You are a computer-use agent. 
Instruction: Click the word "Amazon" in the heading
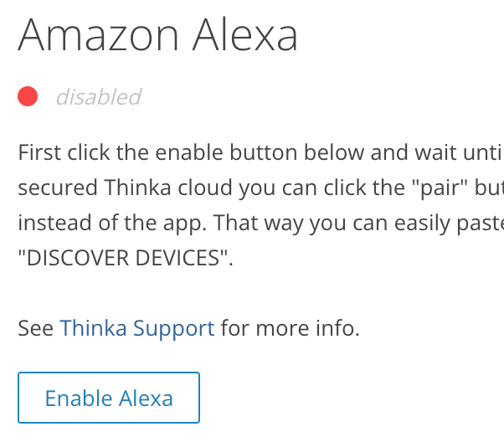(96, 35)
